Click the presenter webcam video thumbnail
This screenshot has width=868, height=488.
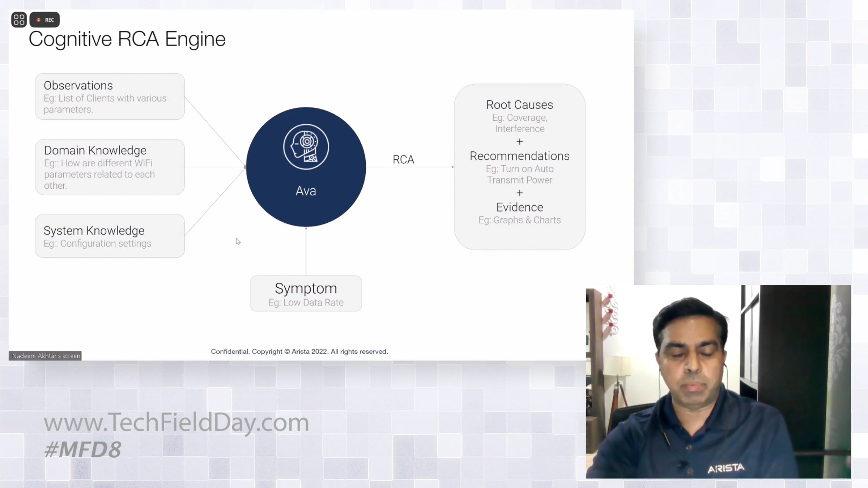coord(718,381)
